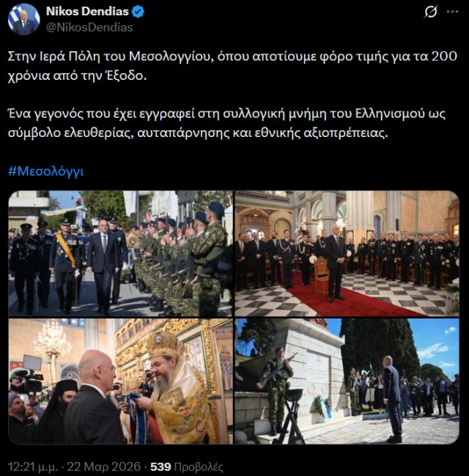Click the first paragraph about Μεσολογγίου

pyautogui.click(x=232, y=66)
